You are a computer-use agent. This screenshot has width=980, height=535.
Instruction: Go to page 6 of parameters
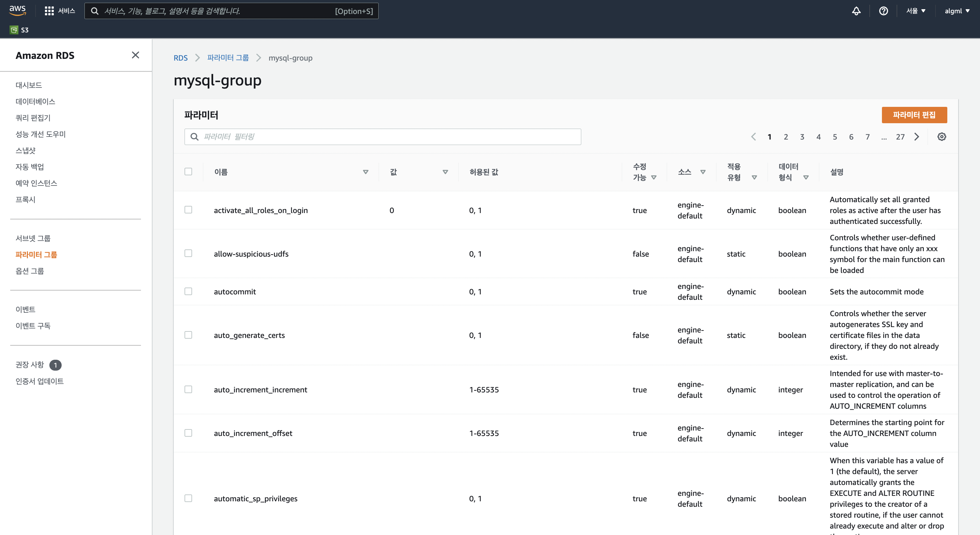click(x=851, y=137)
